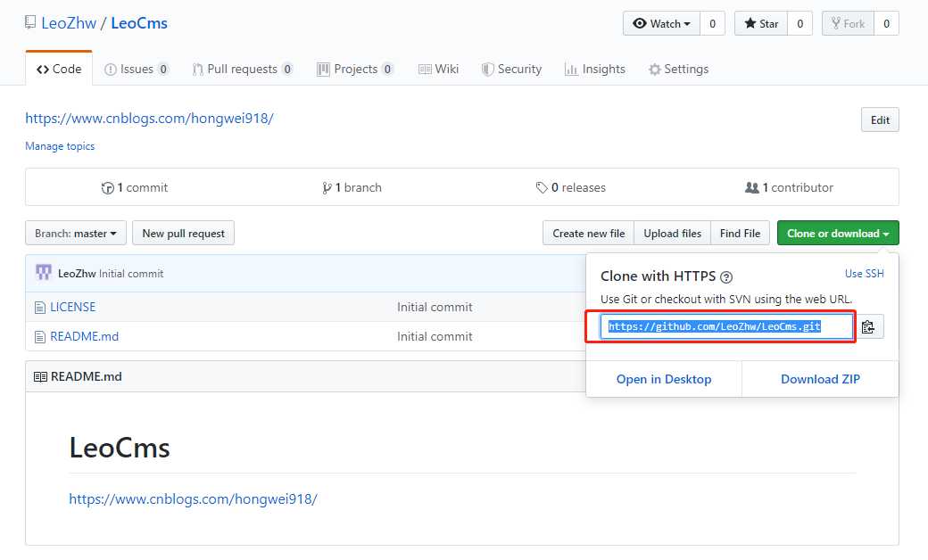Click the Star count showing 0

coord(800,24)
